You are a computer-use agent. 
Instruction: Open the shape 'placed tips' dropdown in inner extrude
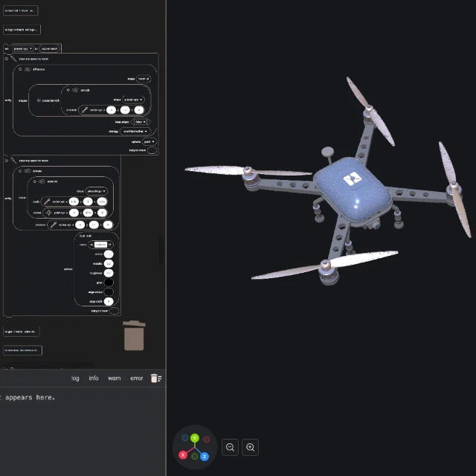click(133, 100)
